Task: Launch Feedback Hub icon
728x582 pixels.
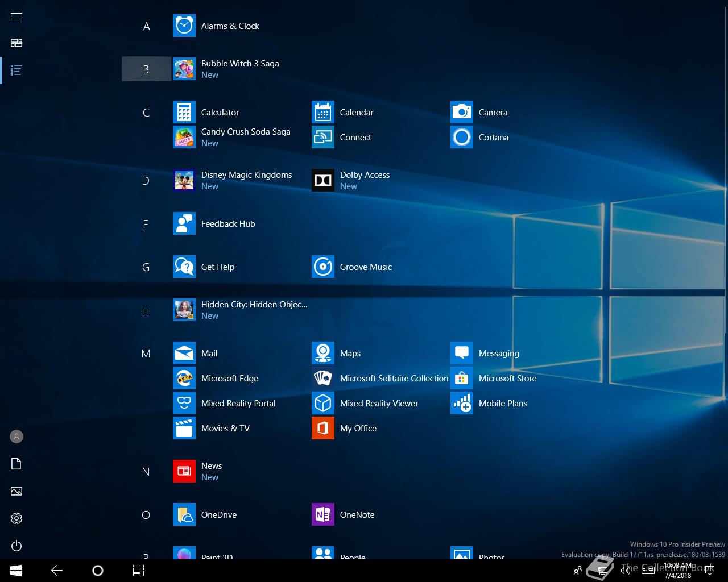Action: 184,224
